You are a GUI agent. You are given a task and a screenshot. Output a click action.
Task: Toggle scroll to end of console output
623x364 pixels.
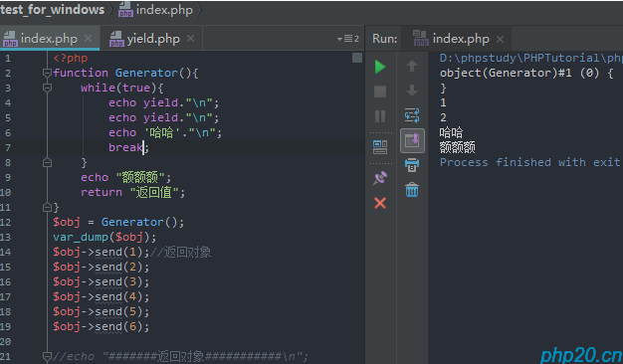(x=412, y=140)
